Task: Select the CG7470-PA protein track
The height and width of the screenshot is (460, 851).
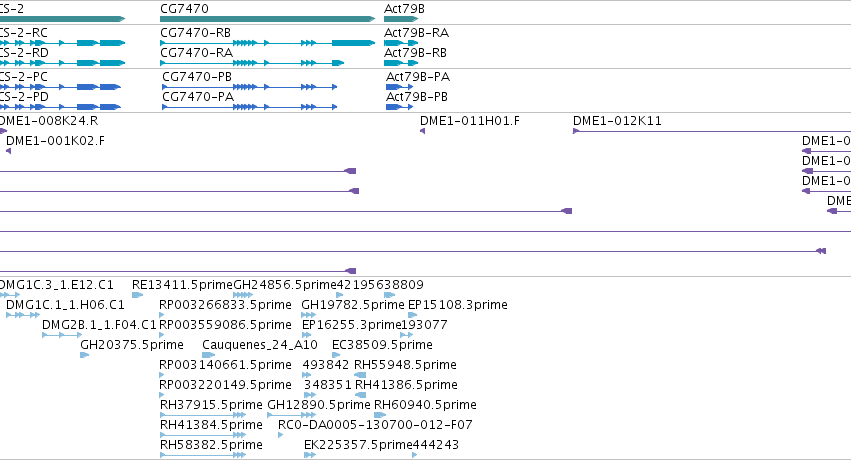Action: click(250, 107)
